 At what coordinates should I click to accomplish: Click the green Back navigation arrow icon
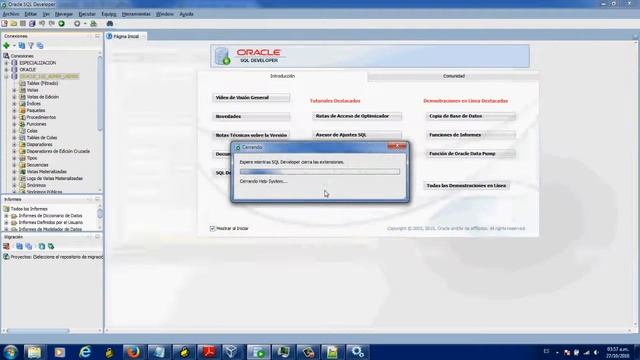pyautogui.click(x=62, y=24)
